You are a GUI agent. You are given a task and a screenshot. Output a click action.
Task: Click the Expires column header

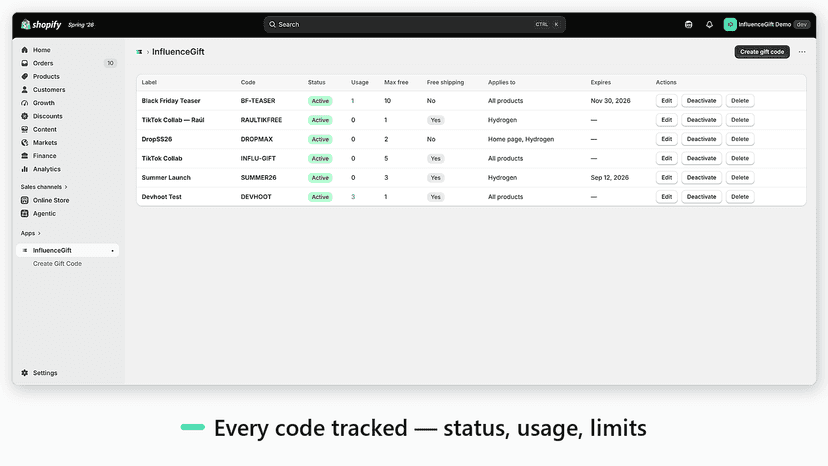[600, 82]
